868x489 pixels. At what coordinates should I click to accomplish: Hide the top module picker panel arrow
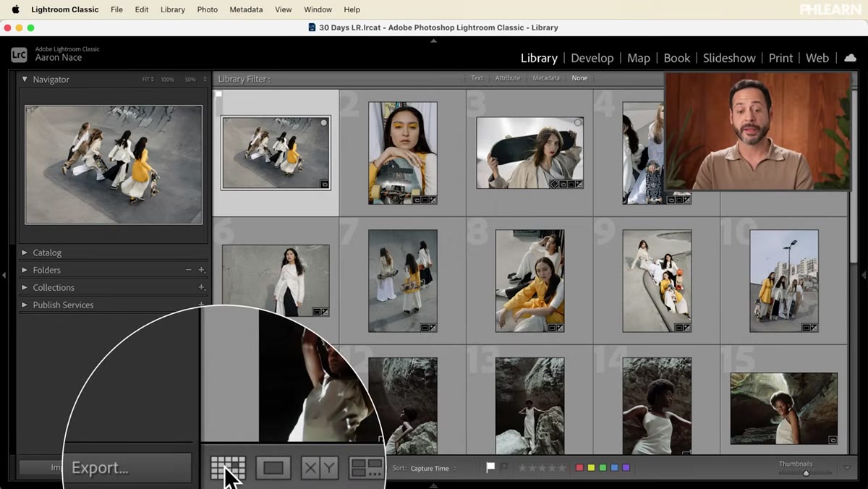click(433, 41)
